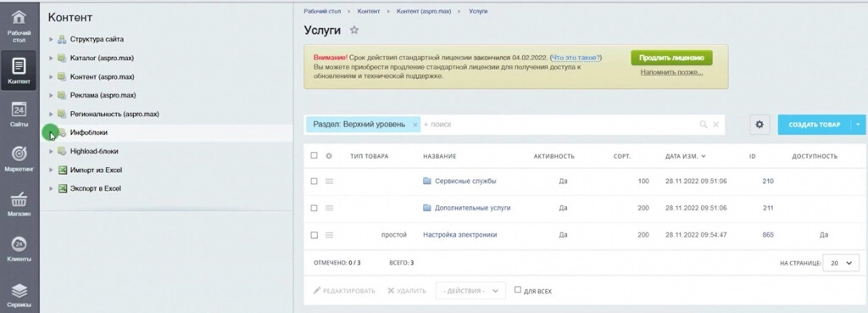Open the Сервисы sidebar section
Image resolution: width=868 pixels, height=313 pixels.
click(19, 294)
